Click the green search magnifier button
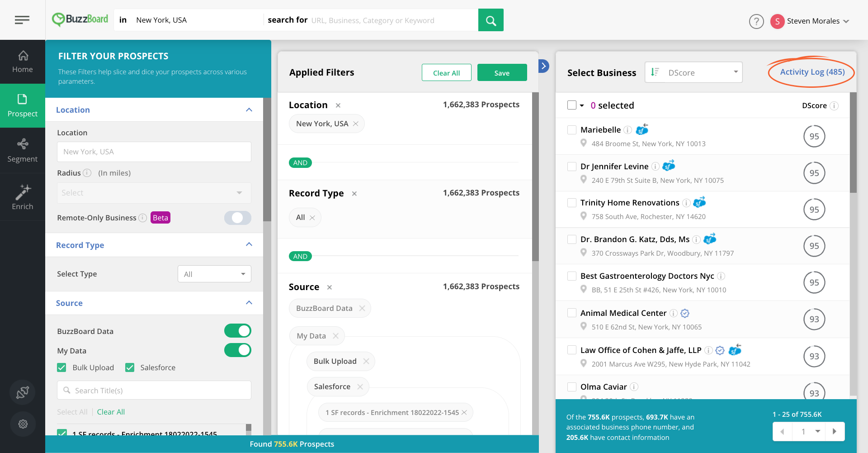The width and height of the screenshot is (868, 453). (x=491, y=20)
